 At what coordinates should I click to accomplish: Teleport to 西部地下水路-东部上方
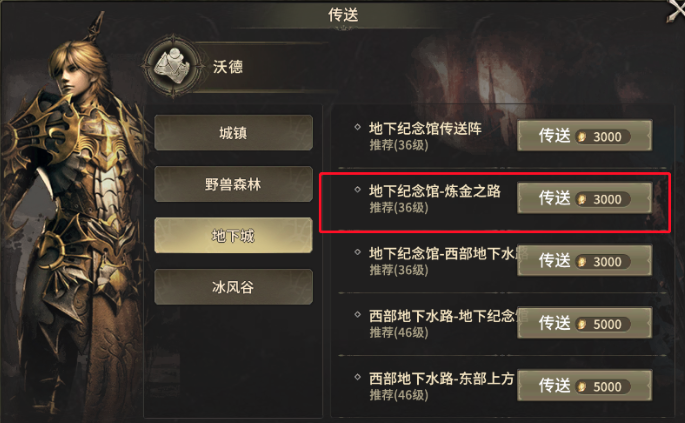point(585,386)
